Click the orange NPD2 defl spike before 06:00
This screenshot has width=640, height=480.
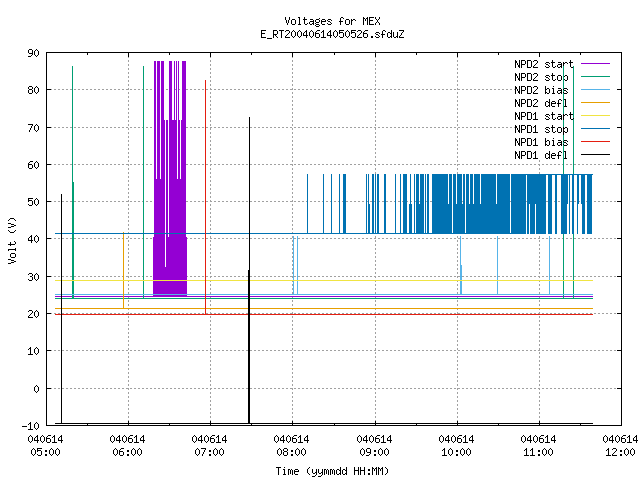[x=123, y=271]
